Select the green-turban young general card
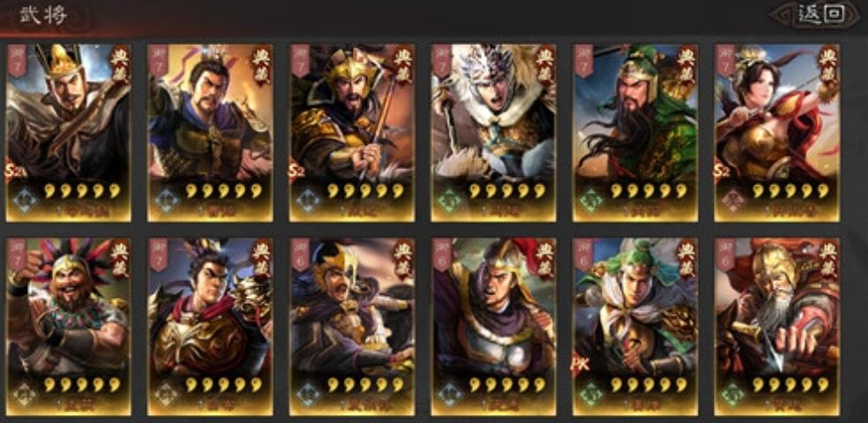 pyautogui.click(x=635, y=327)
